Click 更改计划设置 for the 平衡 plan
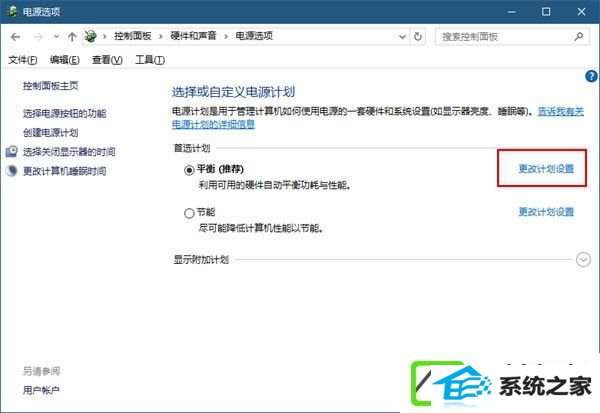Screen dimensions: 600x413 (x=546, y=169)
